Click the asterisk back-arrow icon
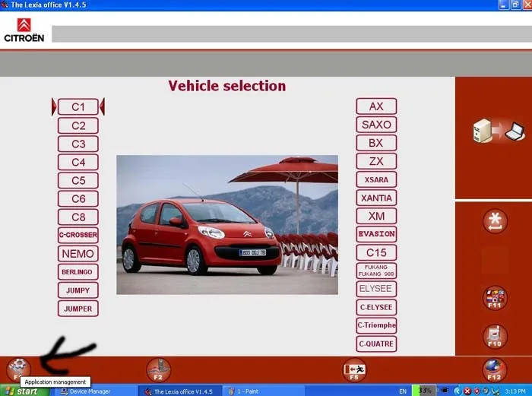The width and height of the screenshot is (532, 396). [495, 221]
